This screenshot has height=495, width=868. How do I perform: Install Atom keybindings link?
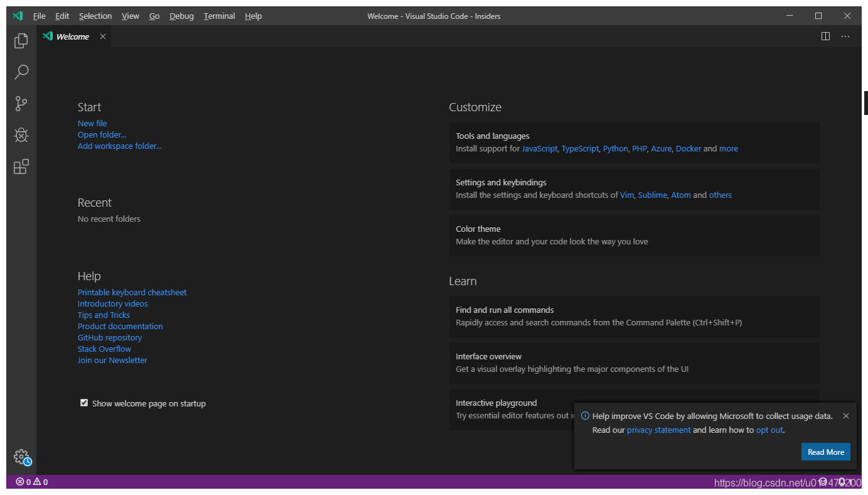pyautogui.click(x=681, y=195)
